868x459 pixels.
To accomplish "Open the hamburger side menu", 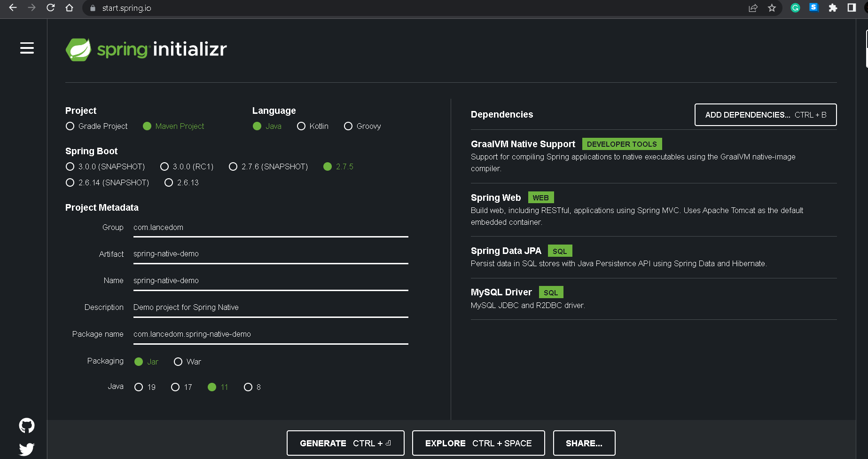I will pos(27,48).
